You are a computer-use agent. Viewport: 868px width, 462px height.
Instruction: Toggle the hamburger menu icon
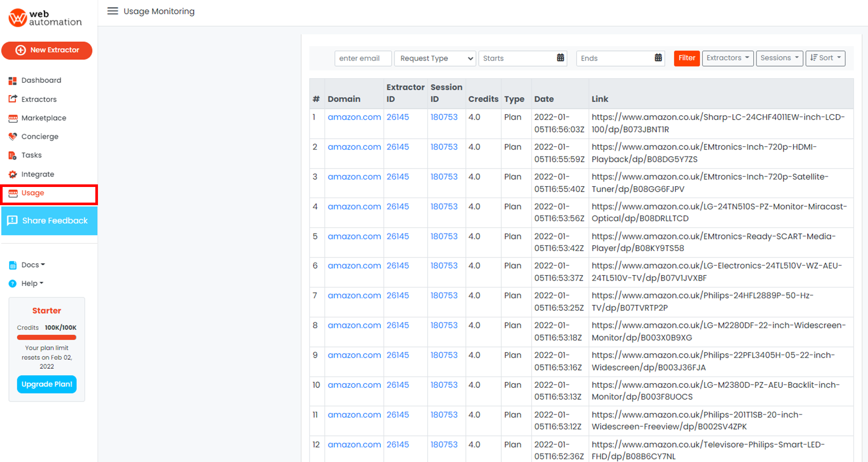tap(113, 11)
